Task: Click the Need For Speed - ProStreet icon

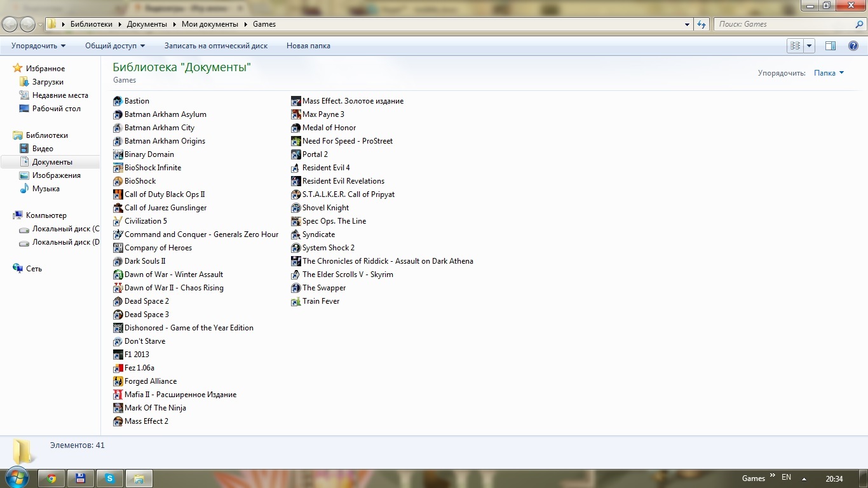Action: tap(295, 141)
